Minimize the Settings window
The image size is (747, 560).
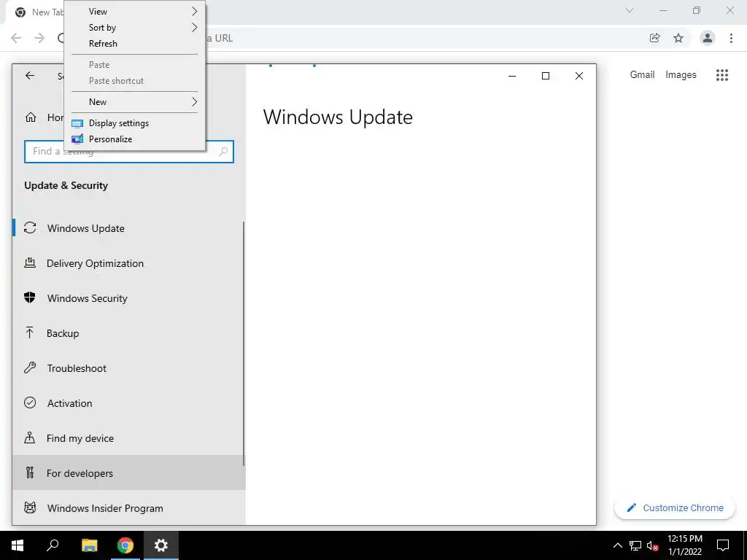(512, 76)
